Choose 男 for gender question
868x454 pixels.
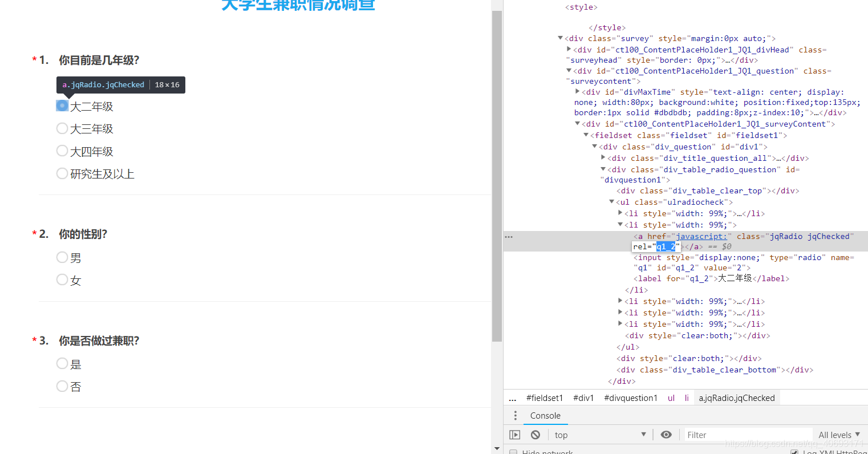pos(62,257)
